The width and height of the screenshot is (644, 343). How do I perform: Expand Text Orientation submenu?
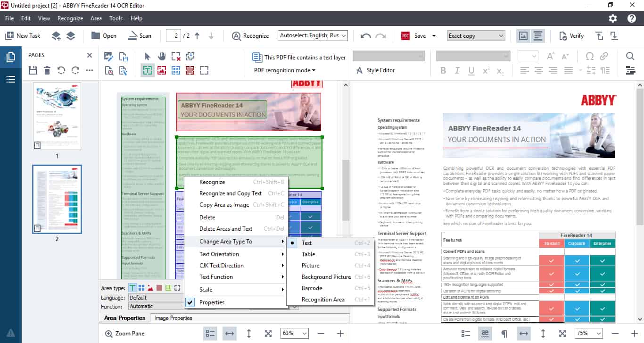[237, 254]
